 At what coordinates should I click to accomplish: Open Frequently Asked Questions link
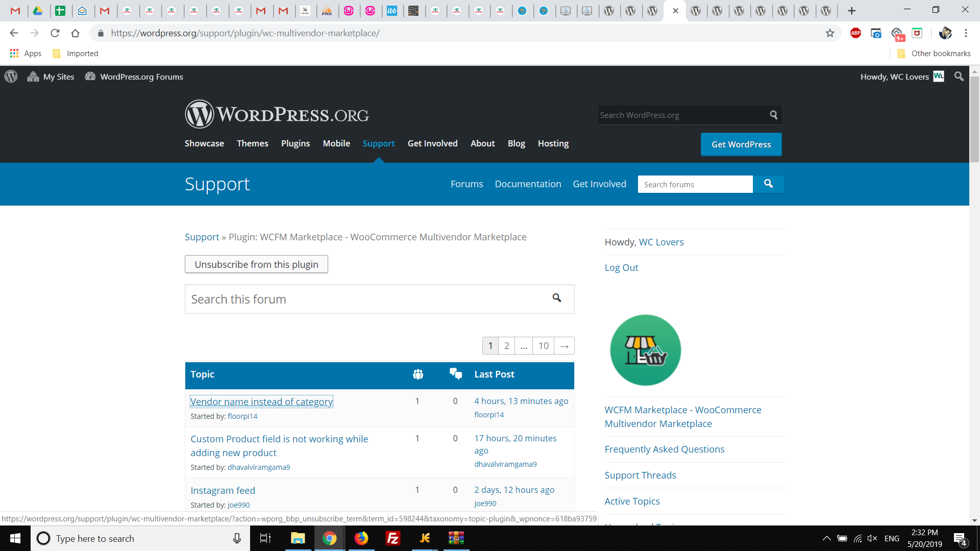pos(665,449)
